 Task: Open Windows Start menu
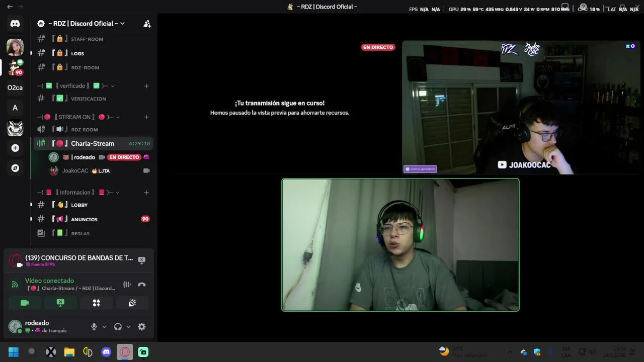14,352
